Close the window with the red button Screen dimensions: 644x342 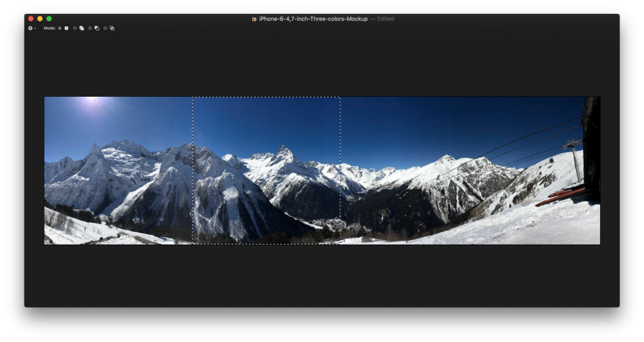[x=31, y=18]
